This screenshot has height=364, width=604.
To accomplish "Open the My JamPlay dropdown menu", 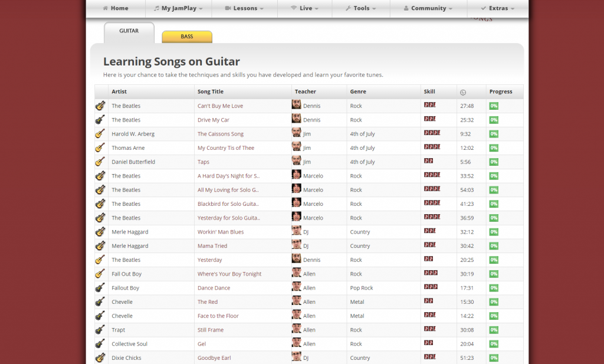I will pos(178,8).
